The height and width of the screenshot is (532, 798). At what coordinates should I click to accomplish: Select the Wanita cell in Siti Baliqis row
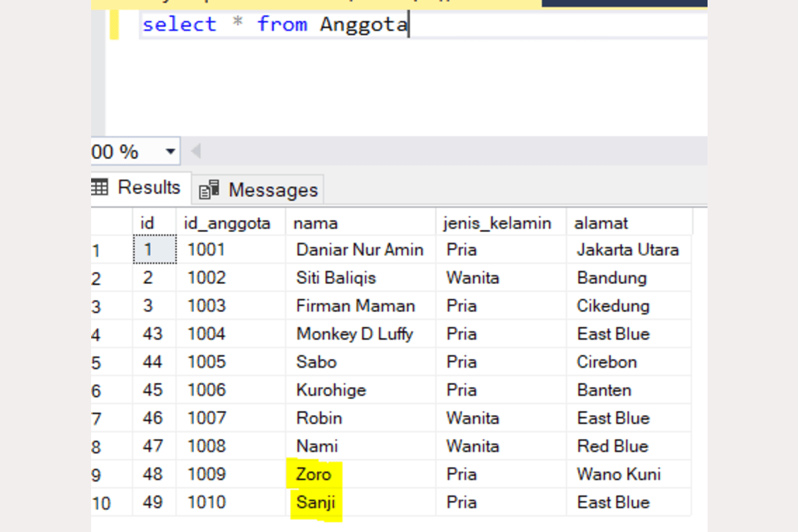[472, 278]
